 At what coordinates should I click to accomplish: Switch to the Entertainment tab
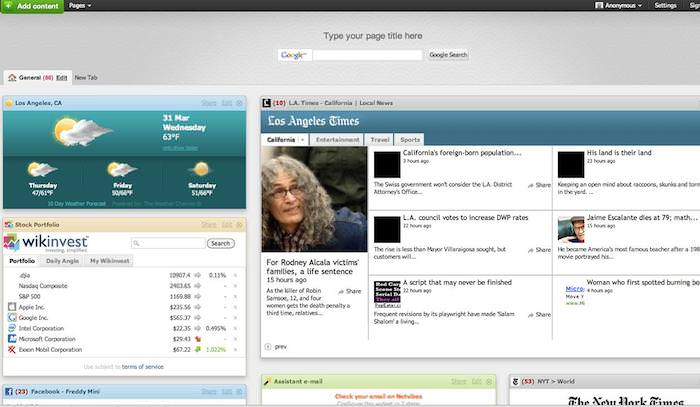pos(337,140)
